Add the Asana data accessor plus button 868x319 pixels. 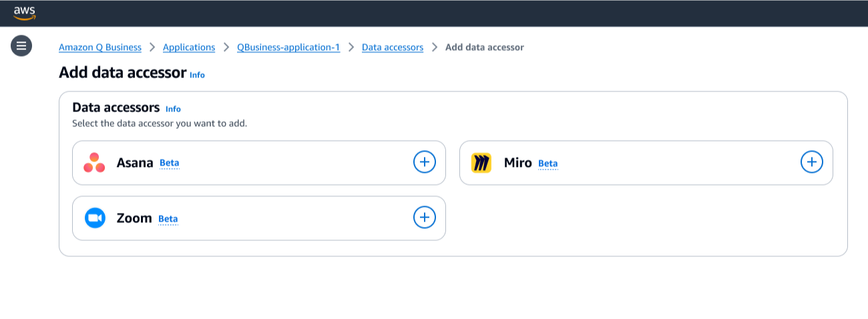pyautogui.click(x=424, y=162)
